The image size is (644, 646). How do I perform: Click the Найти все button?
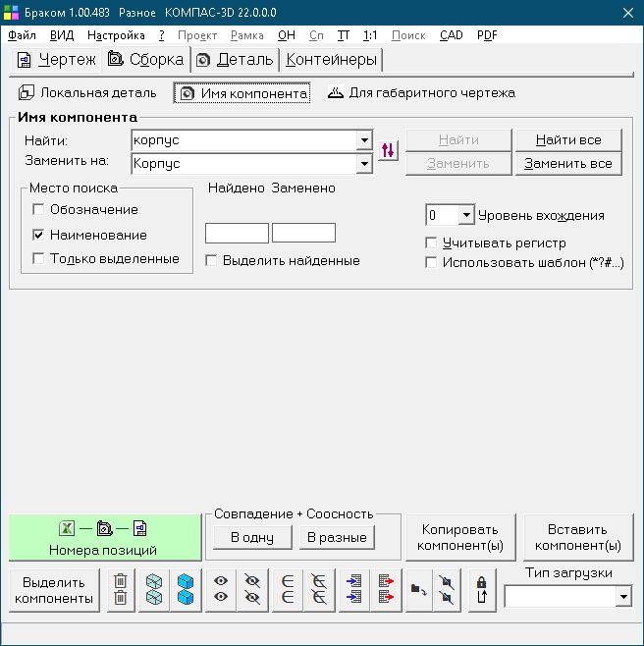[x=568, y=140]
